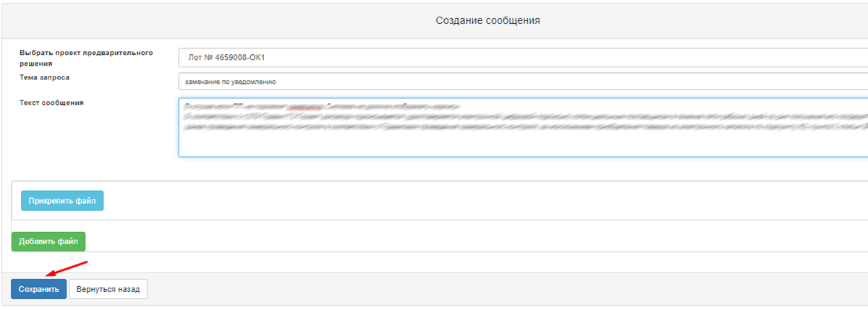Click the red arrow pointing to Сохранить
The height and width of the screenshot is (310, 868).
tap(67, 269)
